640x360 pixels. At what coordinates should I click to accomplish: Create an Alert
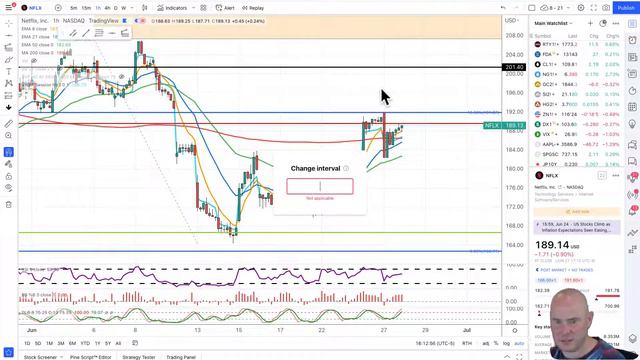click(225, 8)
